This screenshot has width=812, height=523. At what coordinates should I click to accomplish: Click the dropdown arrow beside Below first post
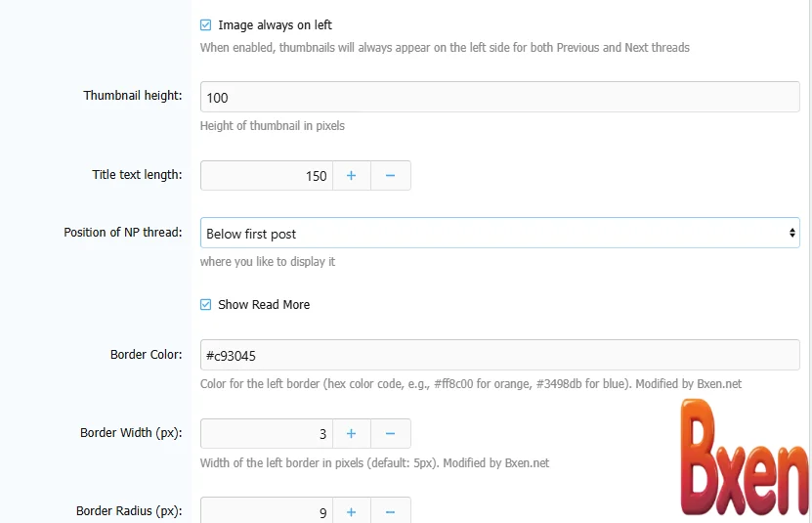click(791, 234)
